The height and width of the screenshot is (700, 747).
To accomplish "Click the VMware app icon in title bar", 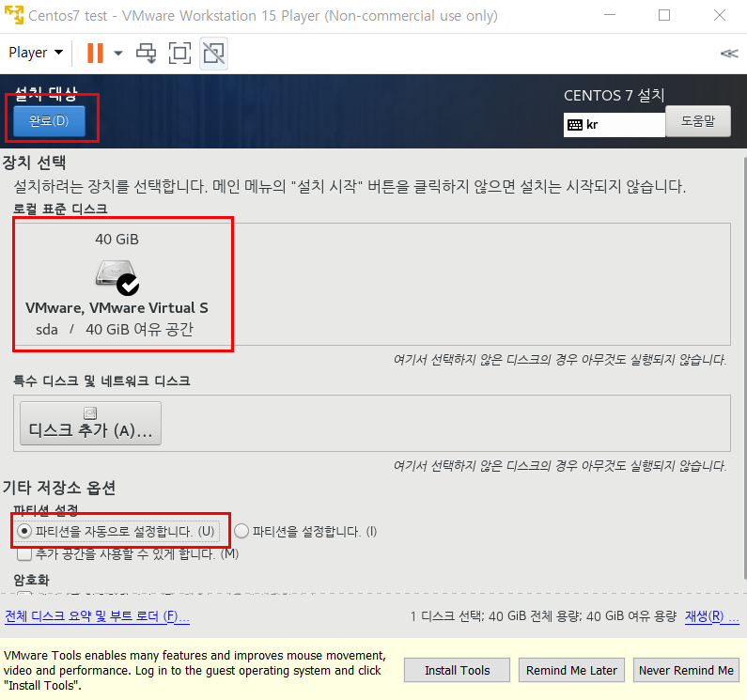I will [x=14, y=15].
